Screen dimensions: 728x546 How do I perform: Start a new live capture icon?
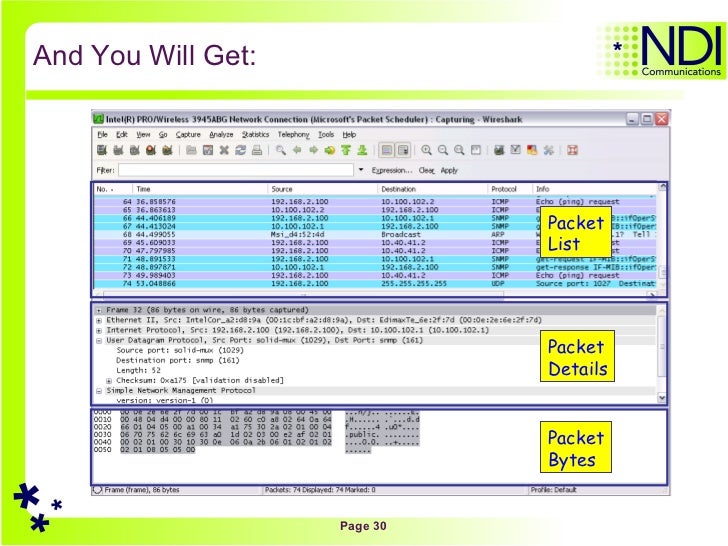tap(135, 150)
